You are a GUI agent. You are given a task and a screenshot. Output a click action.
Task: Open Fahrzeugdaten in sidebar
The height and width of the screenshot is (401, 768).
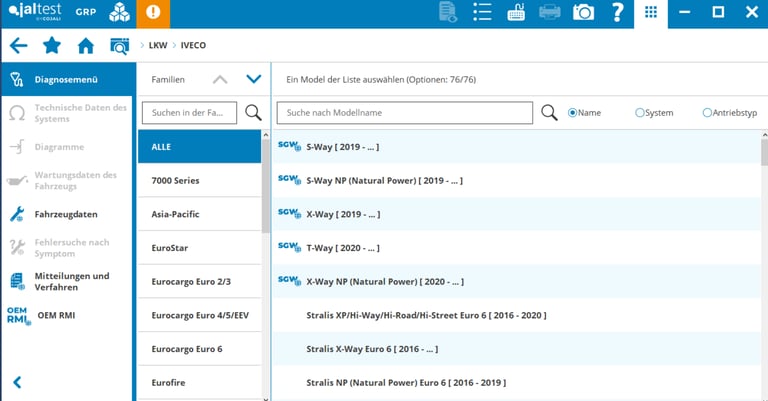68,214
